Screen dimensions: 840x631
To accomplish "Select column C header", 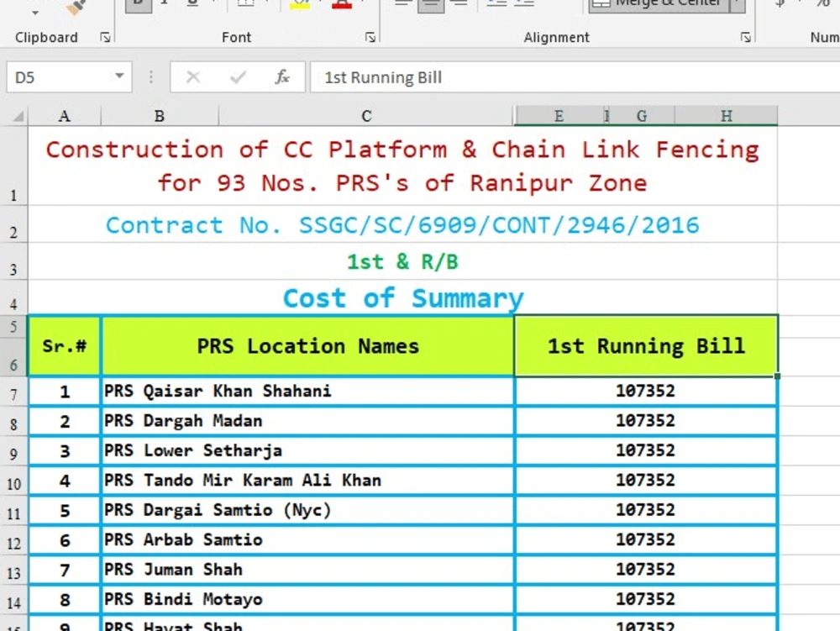I will [366, 116].
